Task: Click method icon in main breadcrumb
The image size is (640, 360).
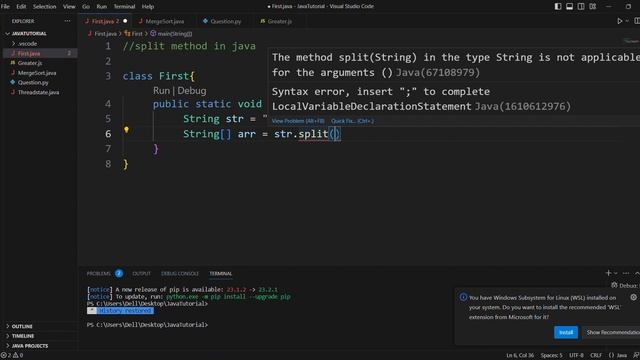Action: 153,33
